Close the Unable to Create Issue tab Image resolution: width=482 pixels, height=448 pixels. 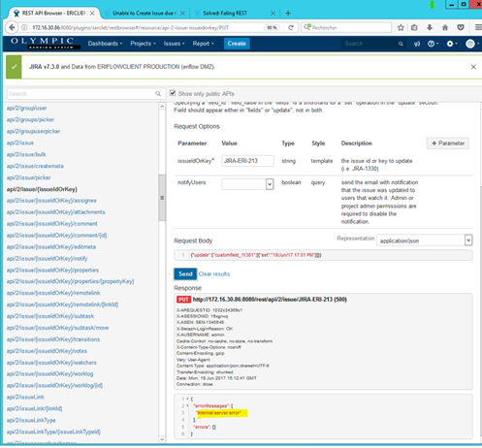[182, 14]
